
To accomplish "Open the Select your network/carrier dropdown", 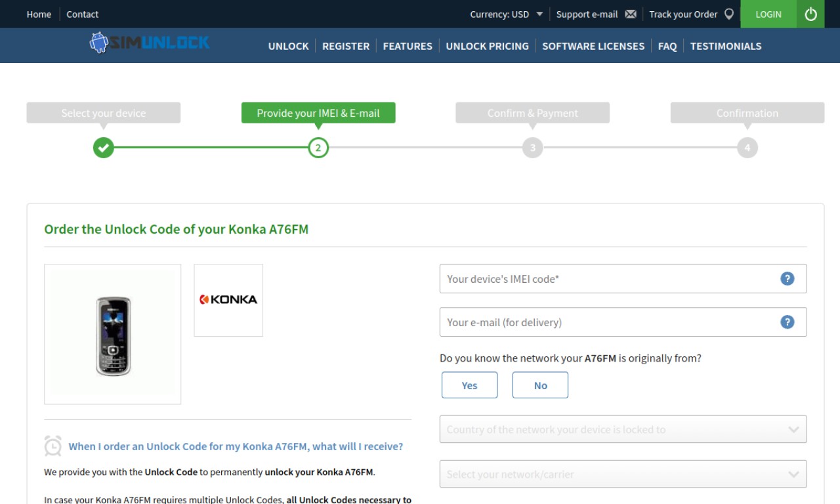I will (623, 474).
